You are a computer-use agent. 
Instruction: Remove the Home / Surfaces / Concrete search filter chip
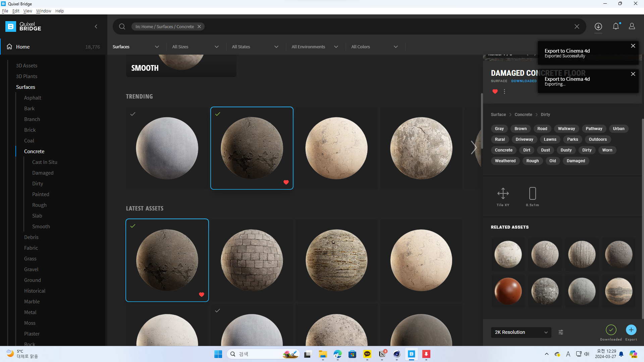(x=199, y=26)
